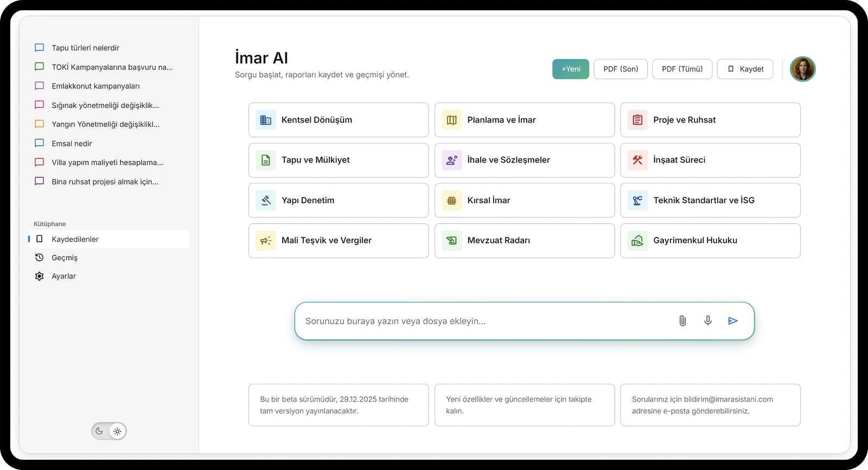Switch to dark mode with moon icon

(99, 432)
